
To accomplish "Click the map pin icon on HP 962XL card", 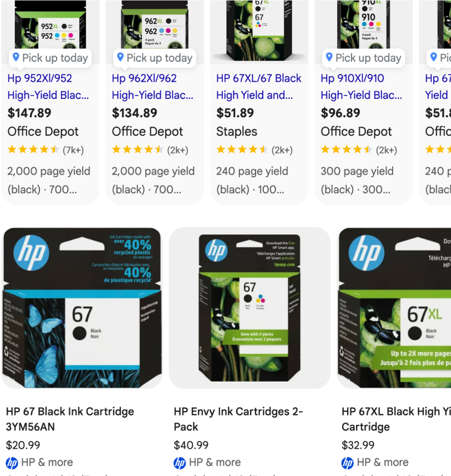I will click(120, 57).
